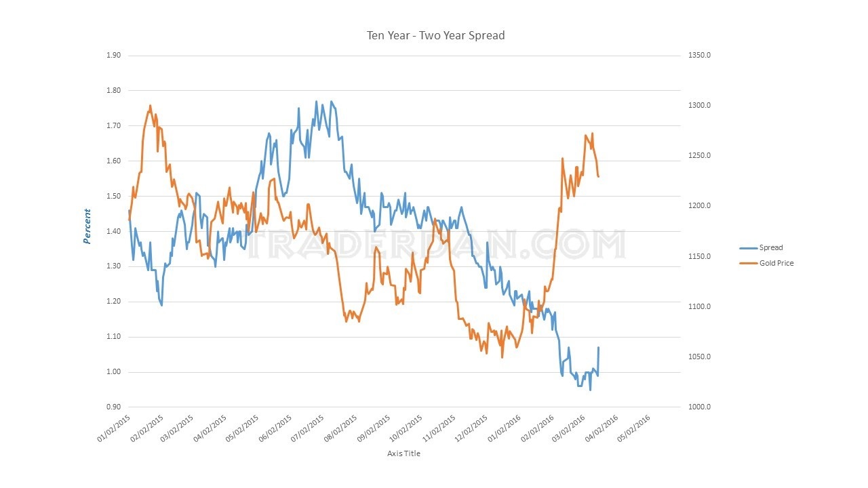
Task: Click the Gold Price legend text
Action: coord(776,263)
